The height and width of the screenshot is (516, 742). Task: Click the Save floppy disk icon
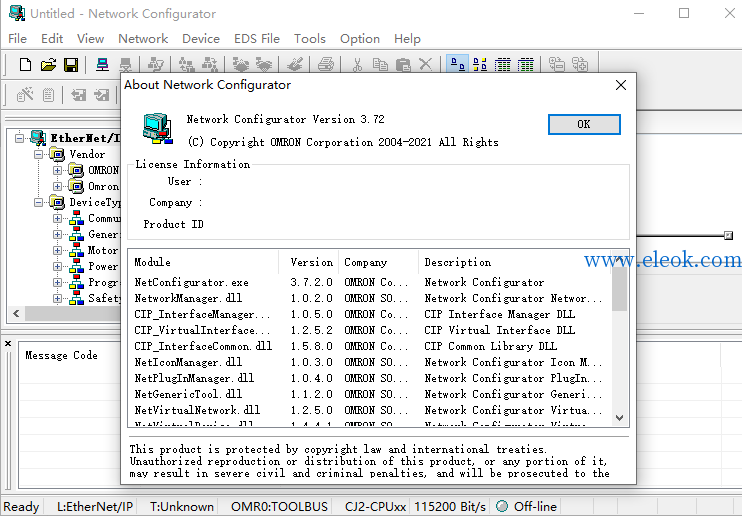coord(71,64)
